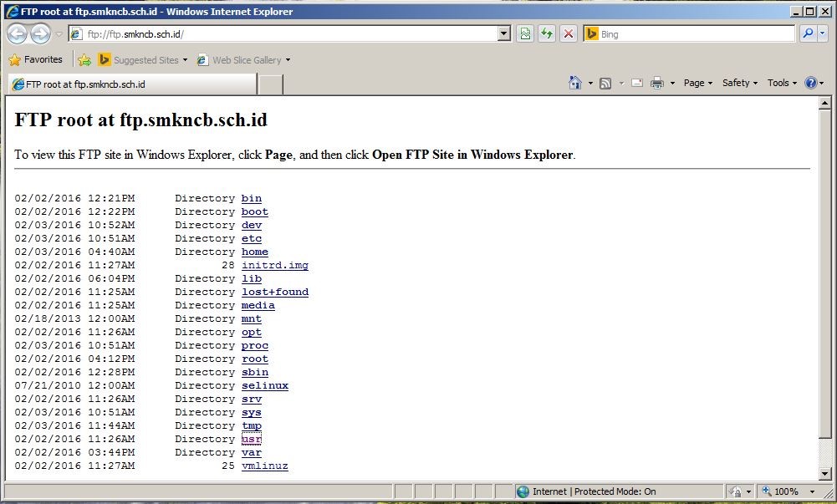The height and width of the screenshot is (504, 837).
Task: Change zoom level in the status bar
Action: coord(786,491)
